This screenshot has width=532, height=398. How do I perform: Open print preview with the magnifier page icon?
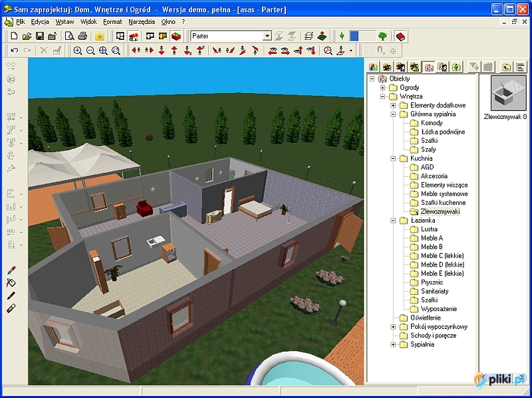click(x=69, y=36)
